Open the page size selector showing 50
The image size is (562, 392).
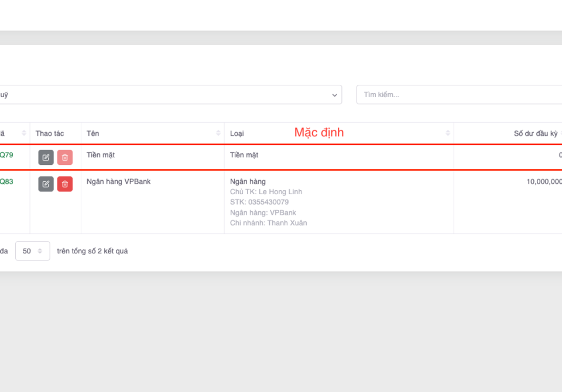point(32,251)
